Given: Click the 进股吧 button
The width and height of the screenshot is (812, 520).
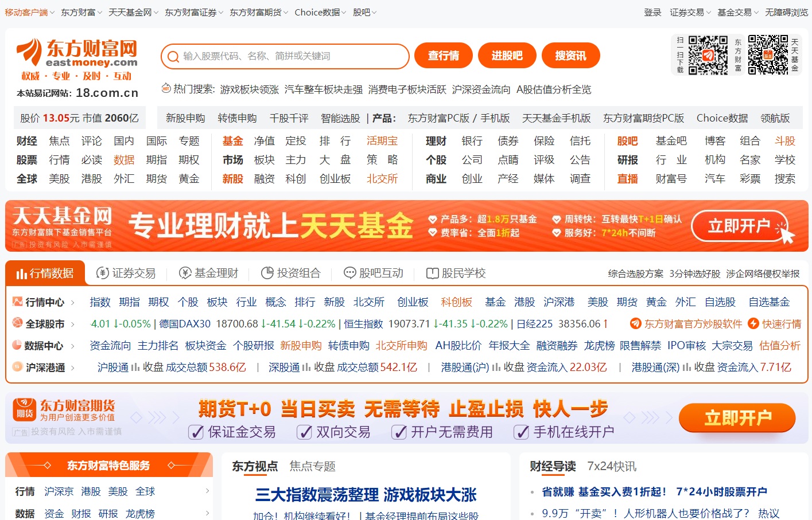Looking at the screenshot, I should [x=507, y=56].
